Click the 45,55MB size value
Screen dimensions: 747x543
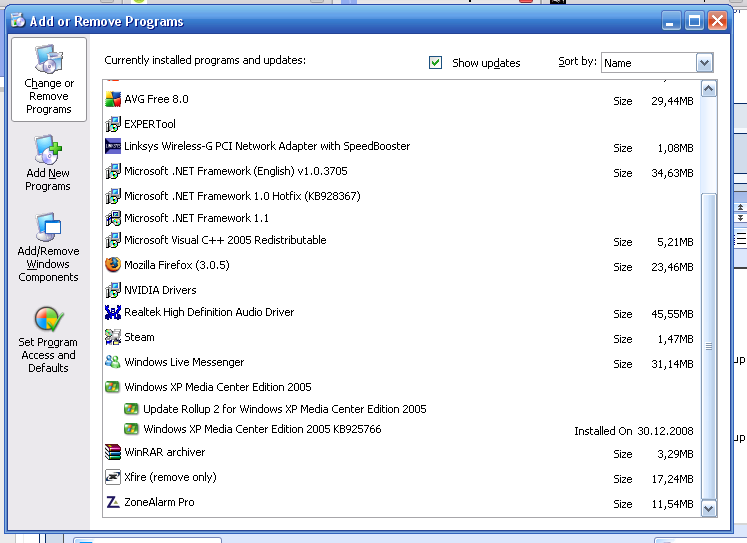[x=672, y=314]
